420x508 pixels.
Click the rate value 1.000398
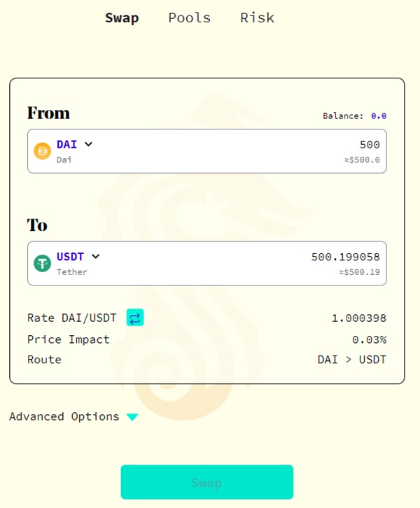click(x=358, y=318)
